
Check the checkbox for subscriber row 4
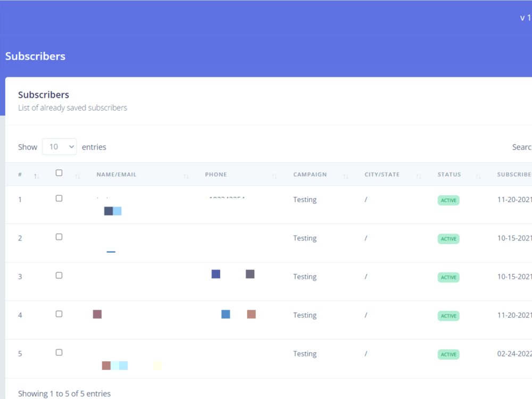click(x=59, y=314)
